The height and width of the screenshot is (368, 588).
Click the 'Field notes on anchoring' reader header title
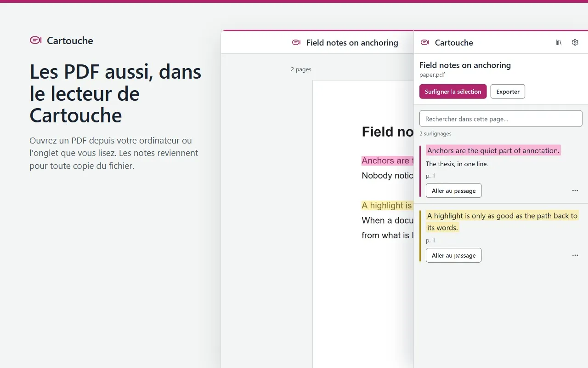(352, 42)
